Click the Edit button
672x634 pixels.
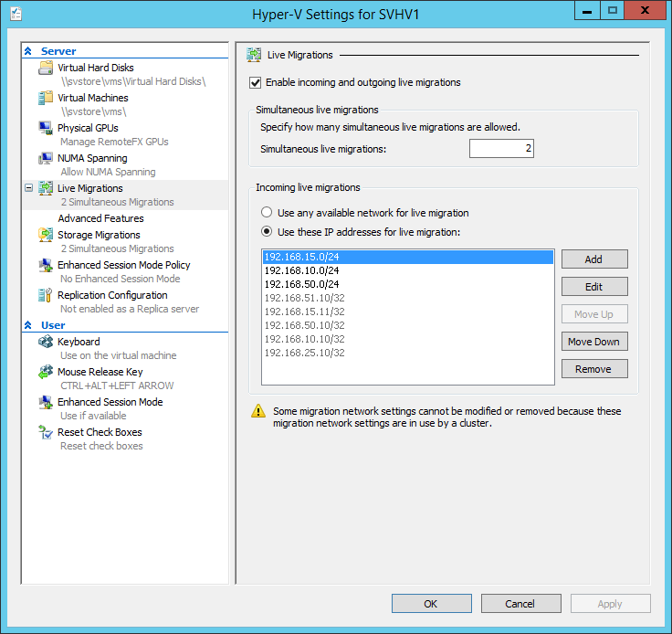[x=594, y=286]
